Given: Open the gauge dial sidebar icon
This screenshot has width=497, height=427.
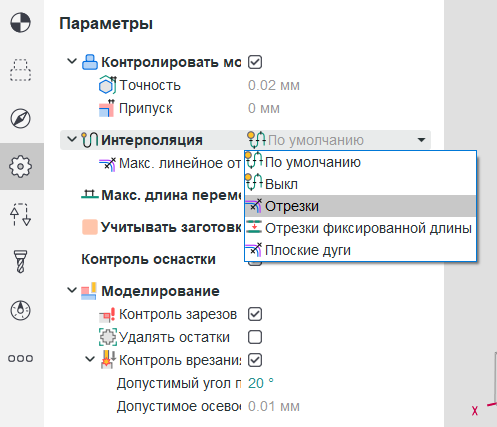Looking at the screenshot, I should (20, 310).
